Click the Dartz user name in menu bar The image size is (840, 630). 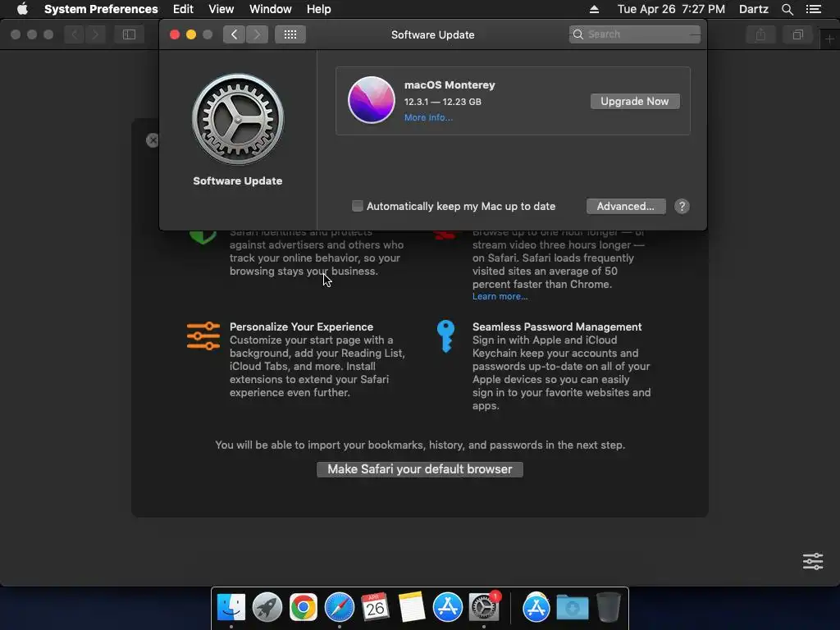[753, 9]
